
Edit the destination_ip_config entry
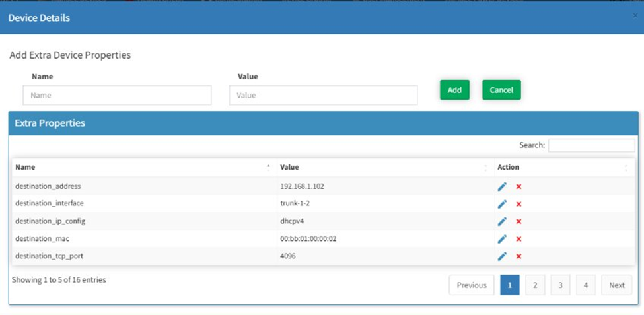(x=502, y=221)
